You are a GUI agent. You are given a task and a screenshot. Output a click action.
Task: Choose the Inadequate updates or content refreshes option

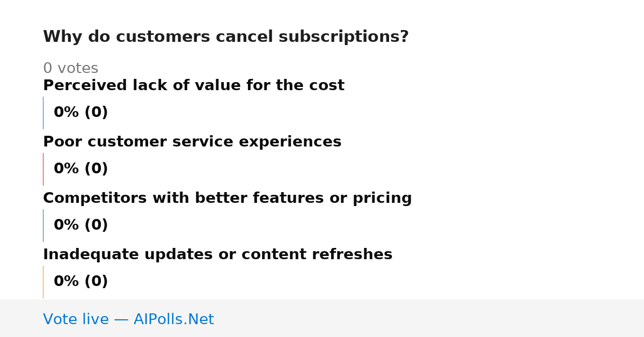click(217, 254)
